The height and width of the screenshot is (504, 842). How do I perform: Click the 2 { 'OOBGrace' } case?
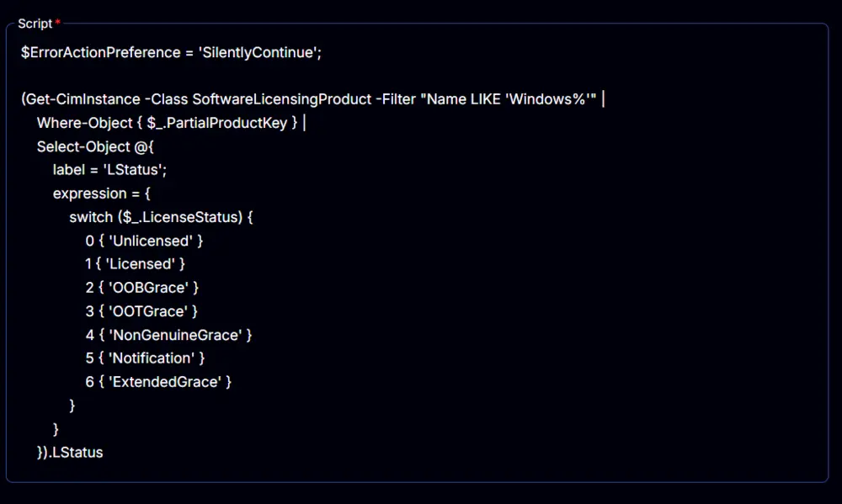click(141, 288)
